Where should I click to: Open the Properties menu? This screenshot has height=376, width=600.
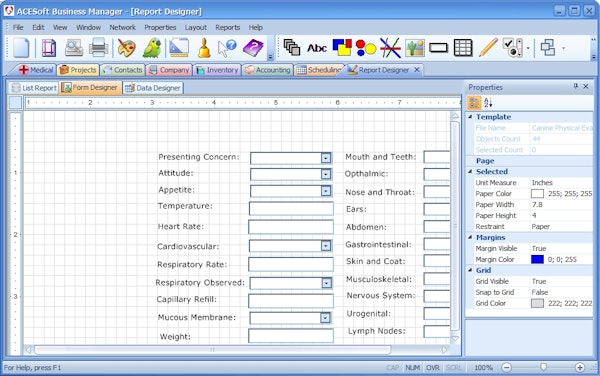pyautogui.click(x=160, y=28)
